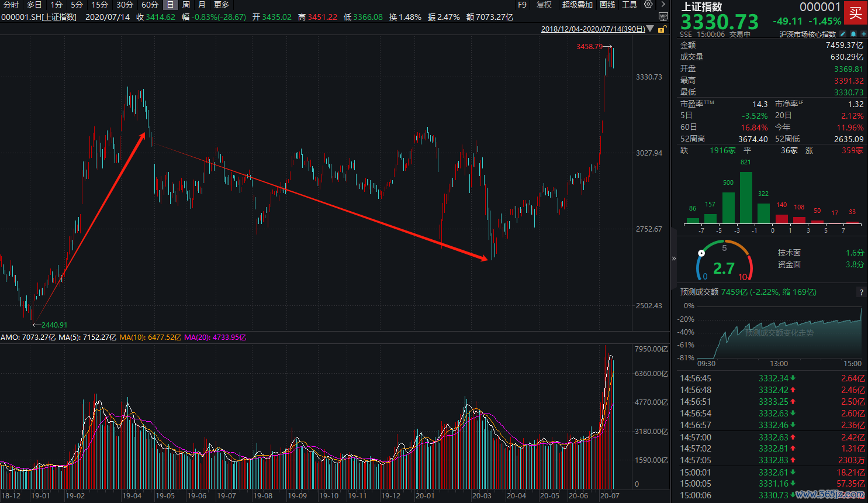Click MA(5): 7152.27亿 indicator label
Viewport: 868px width, 503px height.
tap(87, 337)
